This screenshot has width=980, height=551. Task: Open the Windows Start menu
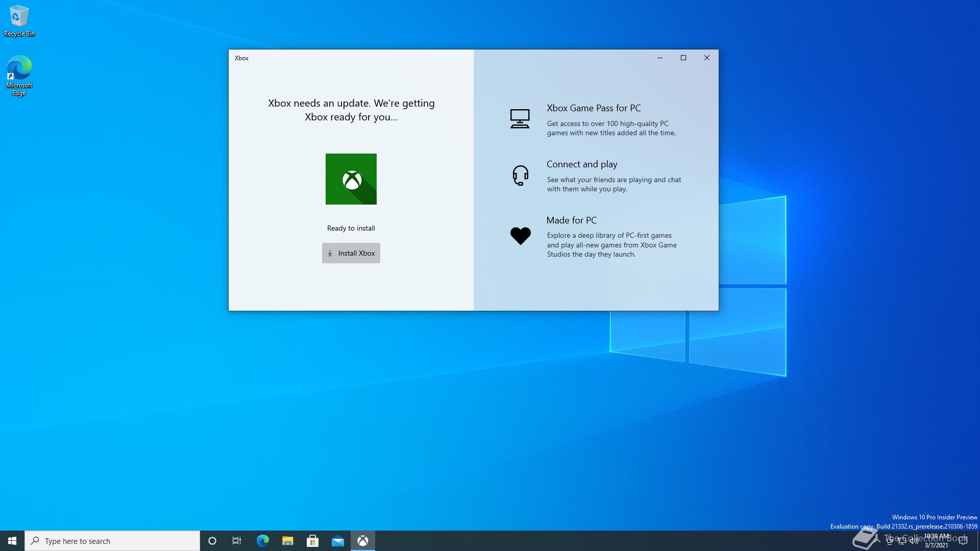[x=12, y=541]
